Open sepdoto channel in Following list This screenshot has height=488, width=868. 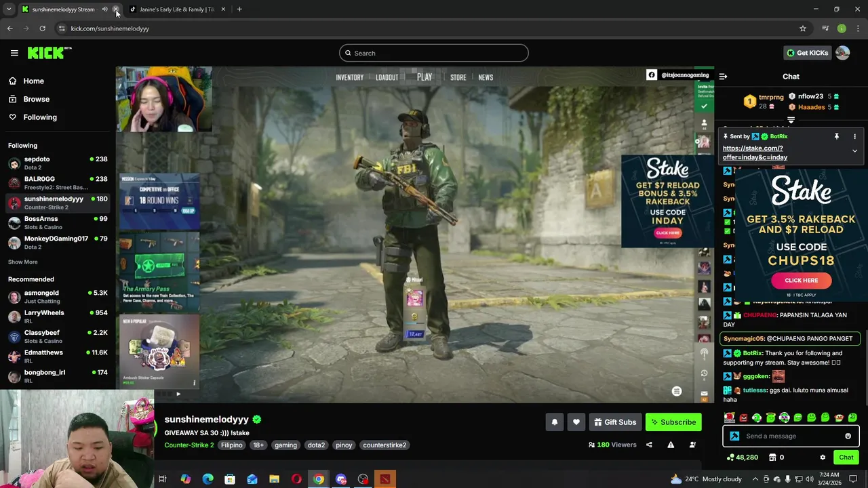[58, 163]
